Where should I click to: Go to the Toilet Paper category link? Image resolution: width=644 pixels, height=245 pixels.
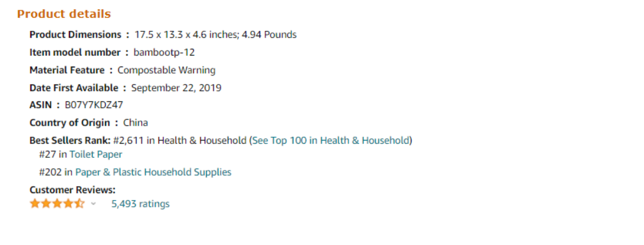tap(96, 154)
